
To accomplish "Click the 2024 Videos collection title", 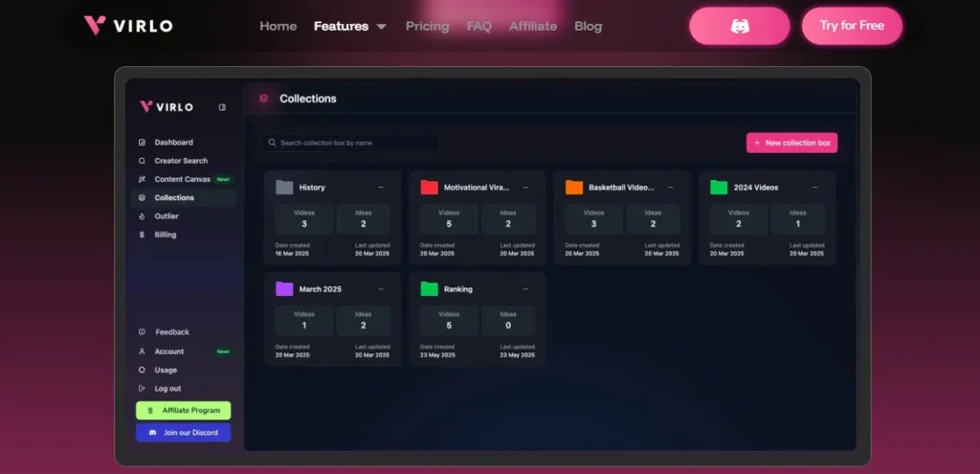I will tap(756, 188).
